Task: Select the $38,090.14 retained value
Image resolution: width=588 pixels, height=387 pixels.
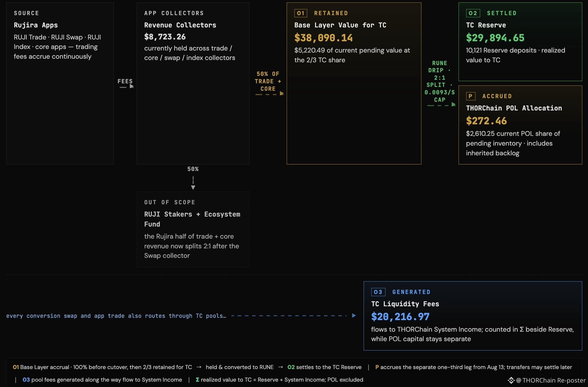Action: (324, 38)
